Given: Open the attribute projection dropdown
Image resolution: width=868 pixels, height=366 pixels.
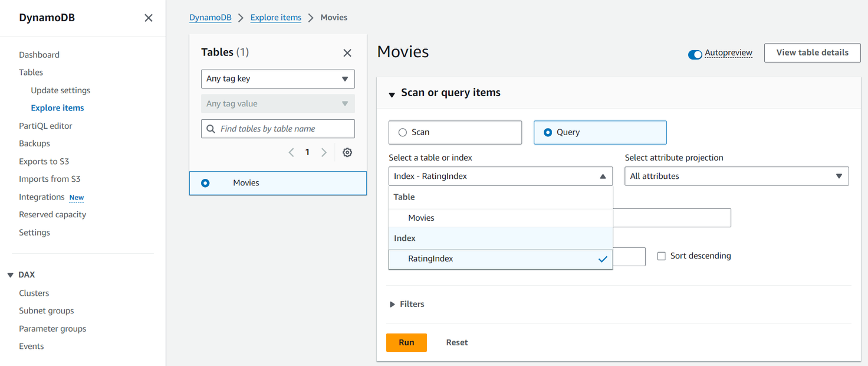Looking at the screenshot, I should coord(736,177).
